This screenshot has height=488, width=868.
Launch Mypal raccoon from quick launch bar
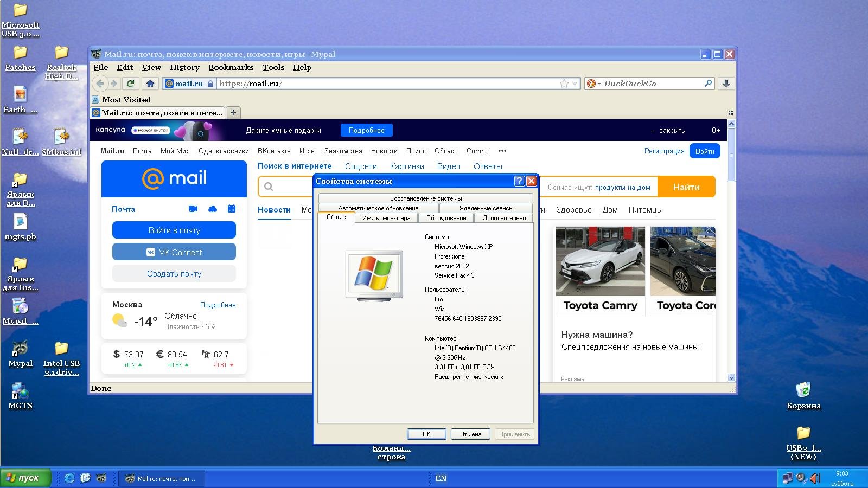click(101, 478)
